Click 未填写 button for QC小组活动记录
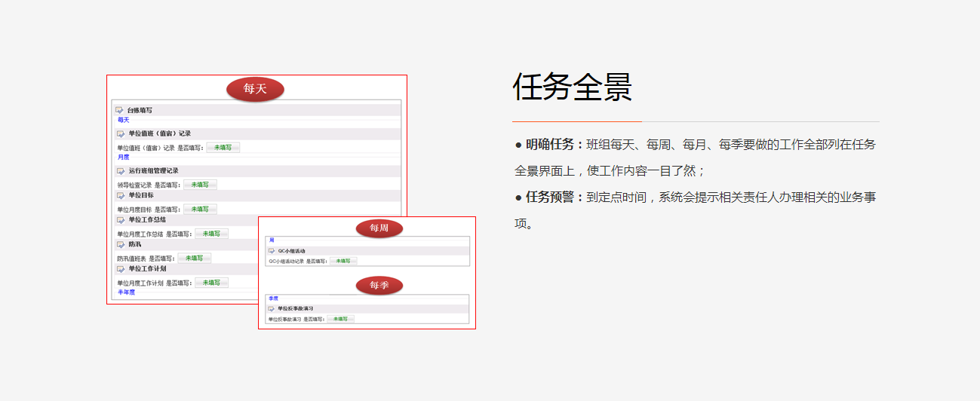The image size is (980, 401). click(x=343, y=262)
